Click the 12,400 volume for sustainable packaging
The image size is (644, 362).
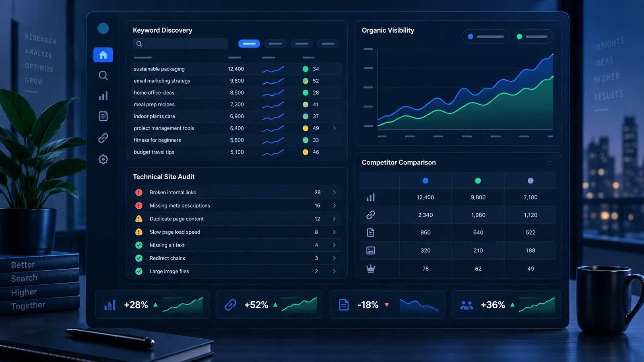pyautogui.click(x=236, y=69)
